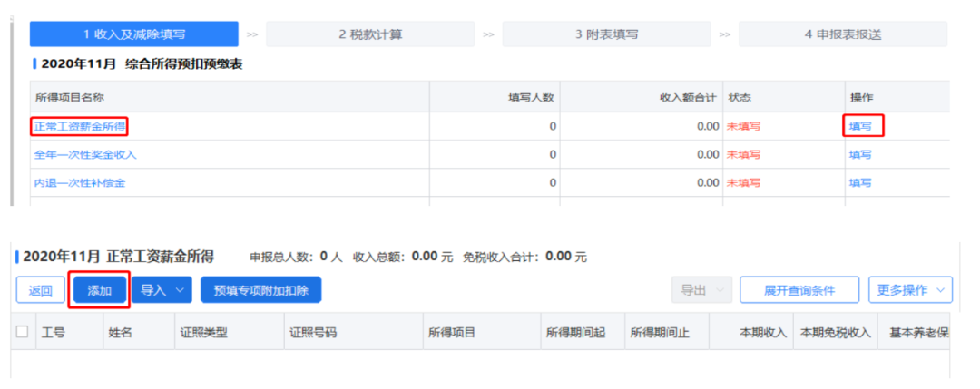Click 未填写 status in 内退一次性补偿金 row
The width and height of the screenshot is (980, 389).
[x=743, y=183]
